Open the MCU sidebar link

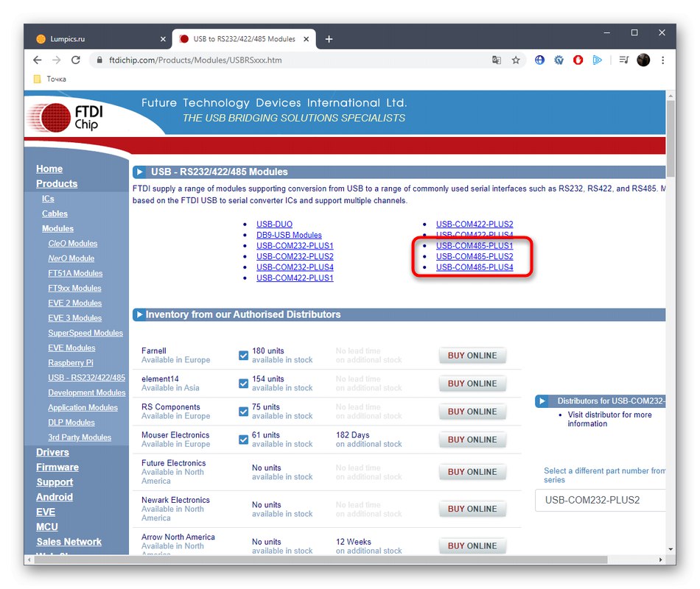[47, 527]
